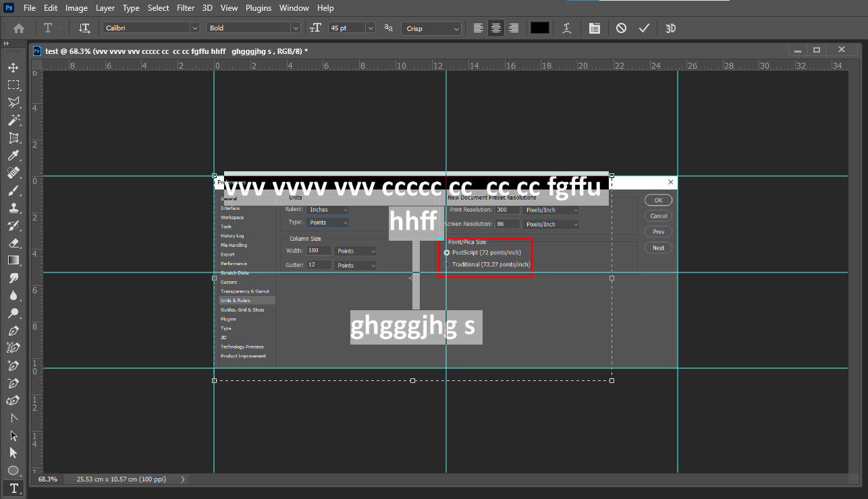
Task: Open the text color swatch
Action: tap(539, 28)
